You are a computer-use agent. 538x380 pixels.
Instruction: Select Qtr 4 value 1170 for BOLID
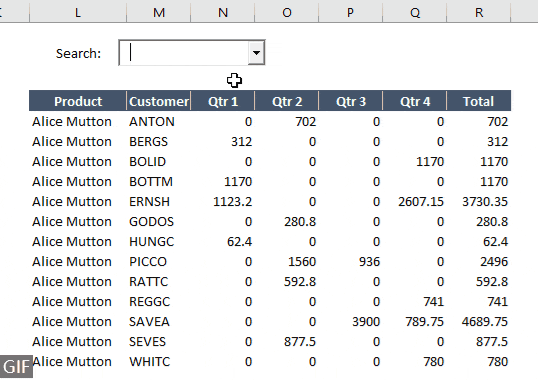click(430, 162)
